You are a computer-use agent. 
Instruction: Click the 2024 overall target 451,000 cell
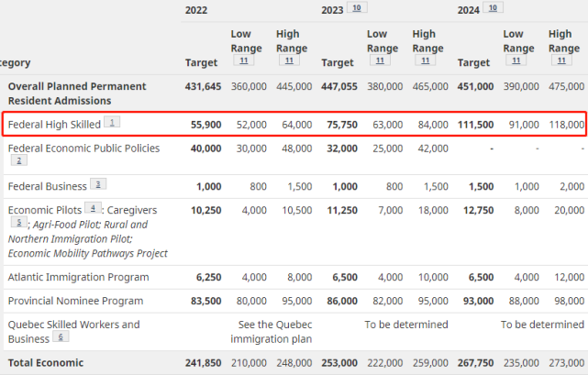click(475, 86)
